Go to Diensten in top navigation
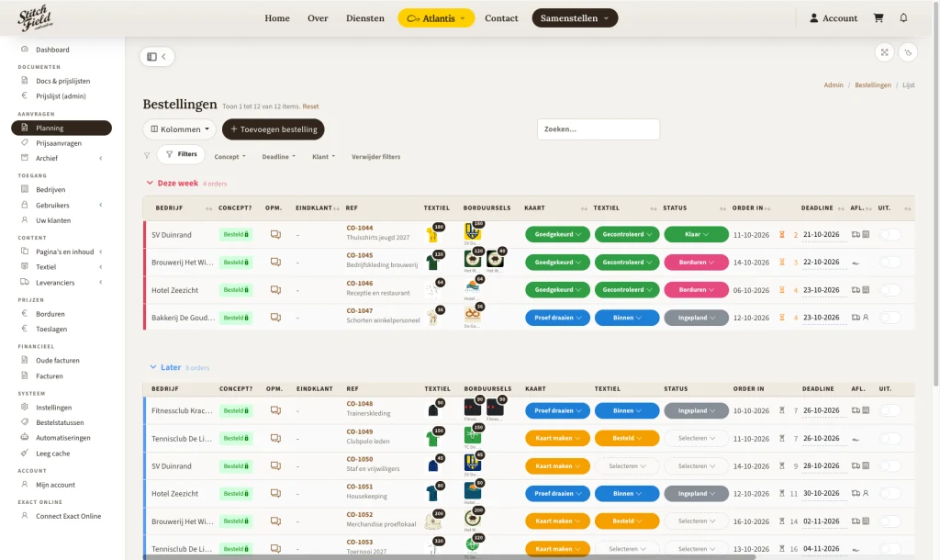 [x=365, y=18]
